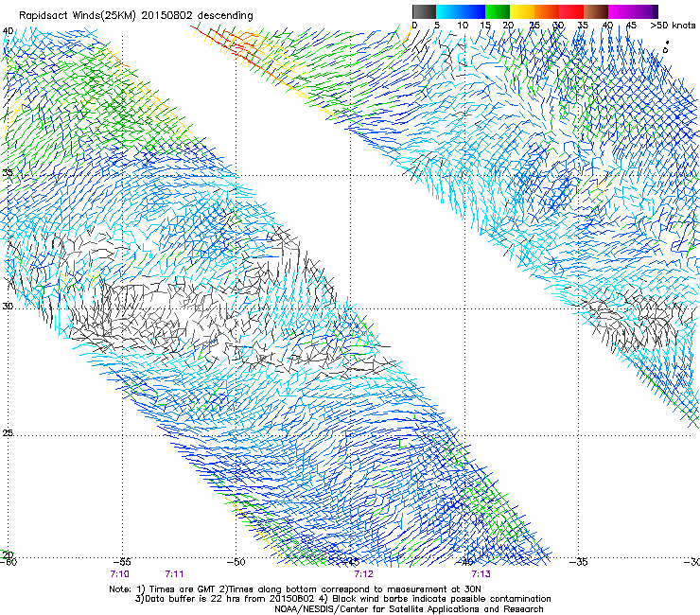
Task: Click the purple time label 7:11
Action: pos(175,574)
